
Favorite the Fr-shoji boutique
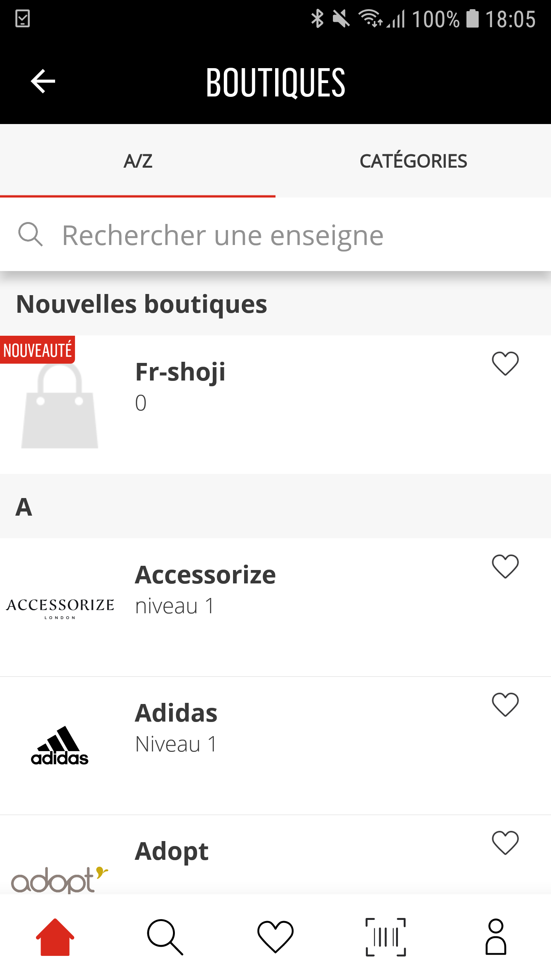505,363
